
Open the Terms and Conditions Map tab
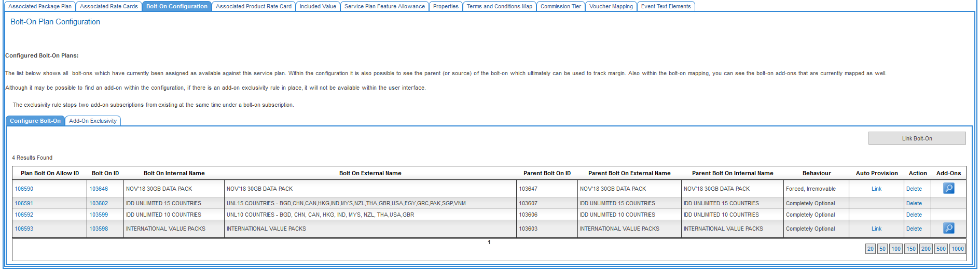coord(499,7)
